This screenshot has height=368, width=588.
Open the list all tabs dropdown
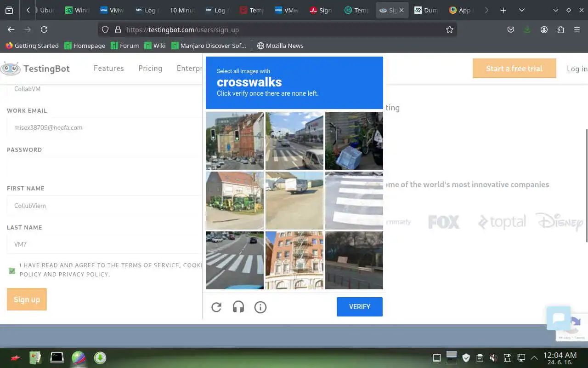point(522,10)
